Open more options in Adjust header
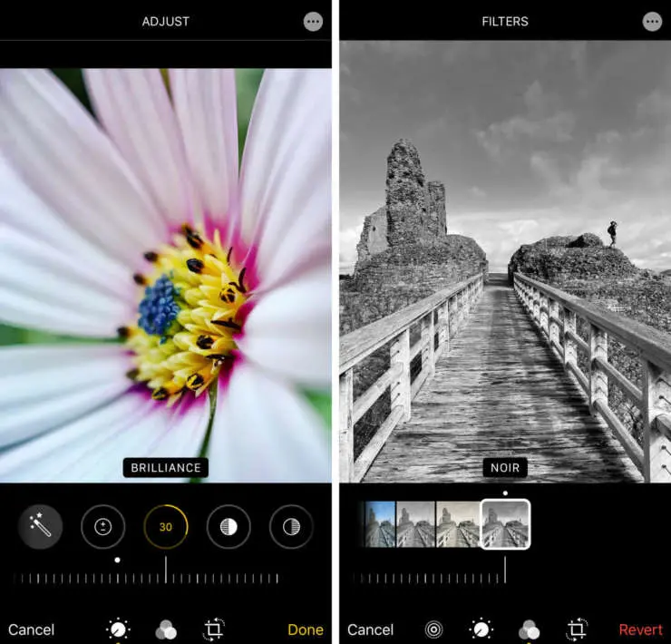671x644 pixels. point(313,22)
